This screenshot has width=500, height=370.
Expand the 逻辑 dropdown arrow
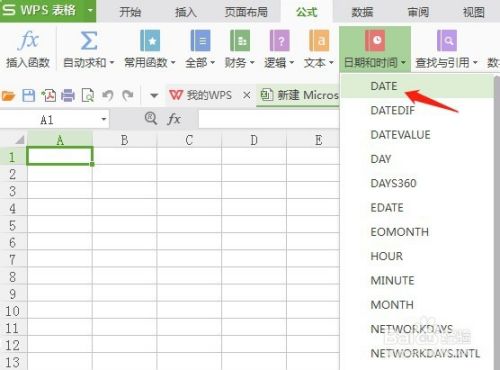[x=292, y=62]
